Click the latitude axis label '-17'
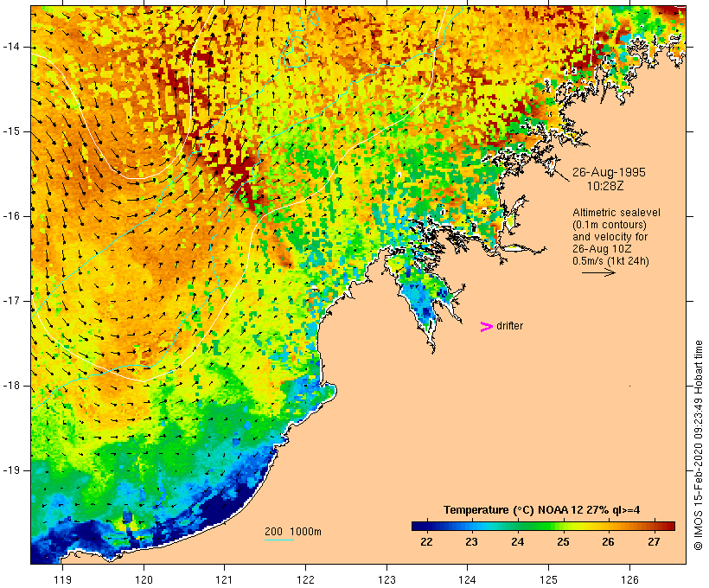Viewport: 709px width, 588px height. click(11, 301)
